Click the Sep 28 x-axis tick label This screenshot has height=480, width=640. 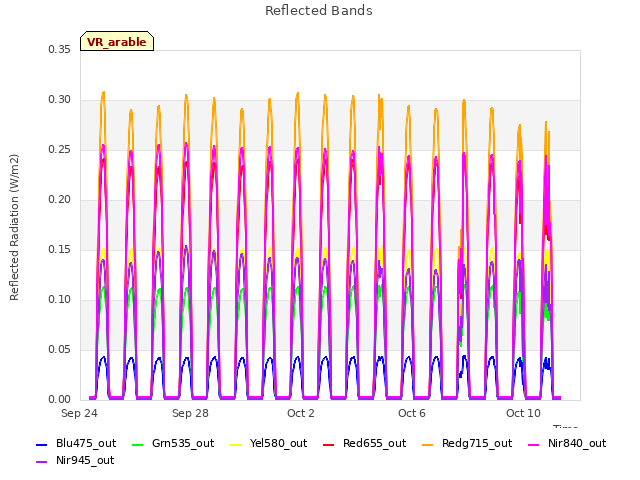click(190, 413)
